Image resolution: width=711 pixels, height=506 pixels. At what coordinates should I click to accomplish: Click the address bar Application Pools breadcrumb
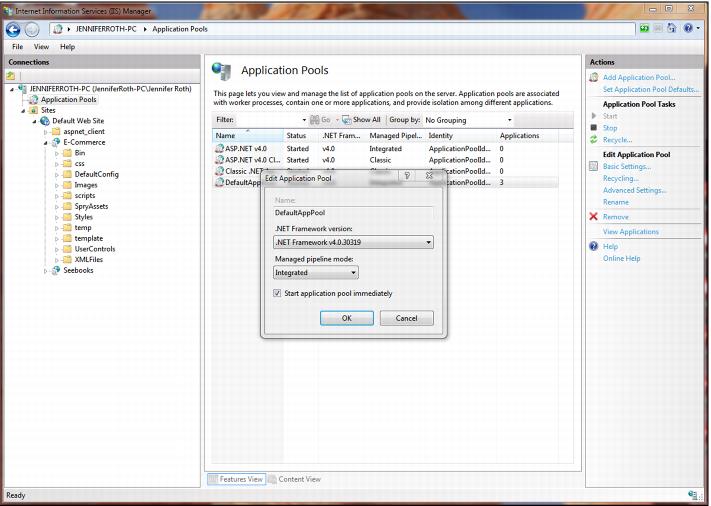(180, 29)
